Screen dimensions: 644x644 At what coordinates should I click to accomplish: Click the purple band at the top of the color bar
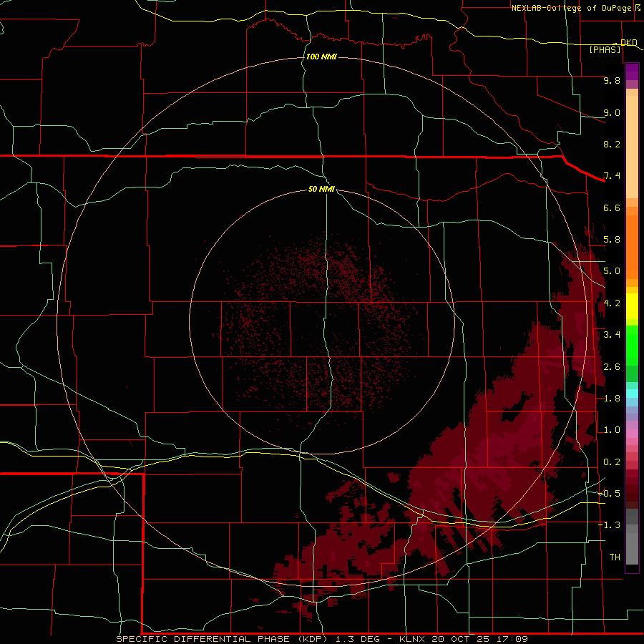(632, 72)
